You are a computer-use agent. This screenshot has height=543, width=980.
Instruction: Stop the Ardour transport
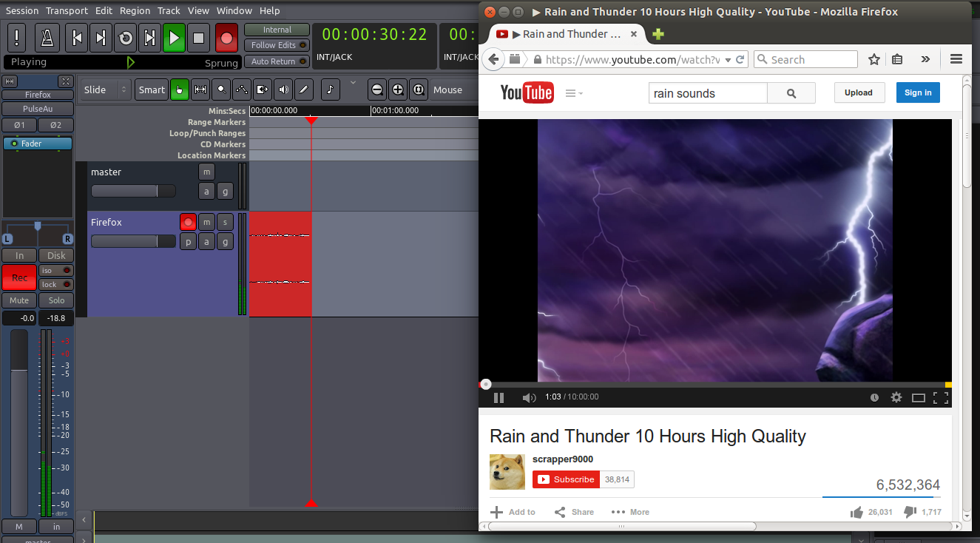198,37
